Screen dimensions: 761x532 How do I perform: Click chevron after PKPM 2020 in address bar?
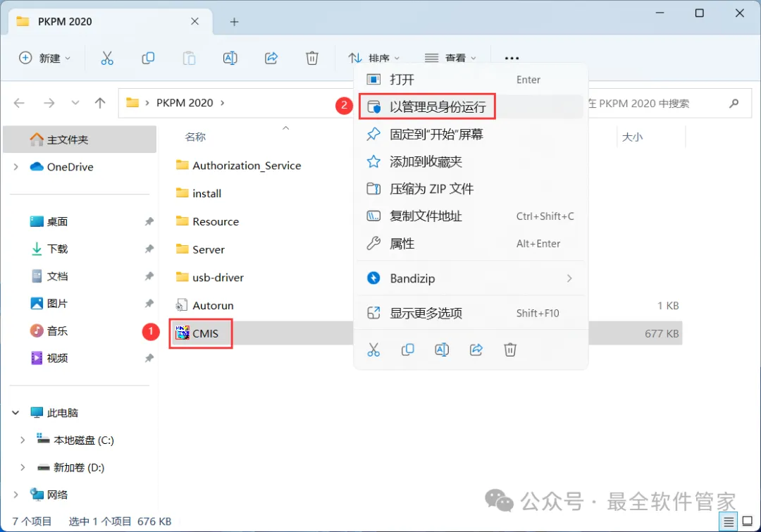tap(222, 103)
